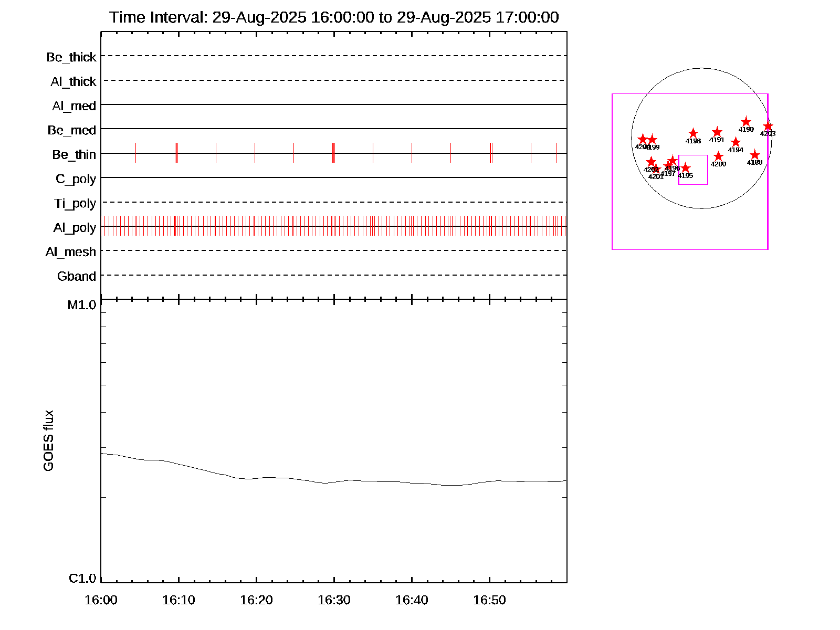
Task: Click the Be_thin exposure tick near 16:35
Action: pyautogui.click(x=373, y=153)
